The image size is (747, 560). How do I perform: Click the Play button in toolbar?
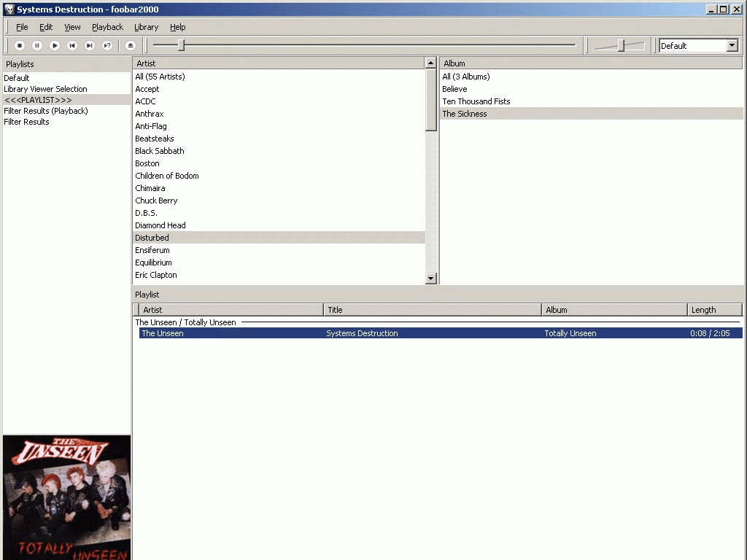pyautogui.click(x=55, y=46)
